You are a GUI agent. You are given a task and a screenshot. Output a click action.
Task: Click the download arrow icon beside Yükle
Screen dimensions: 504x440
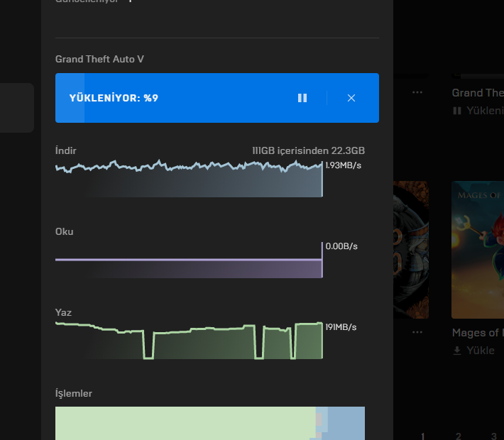[x=457, y=351]
